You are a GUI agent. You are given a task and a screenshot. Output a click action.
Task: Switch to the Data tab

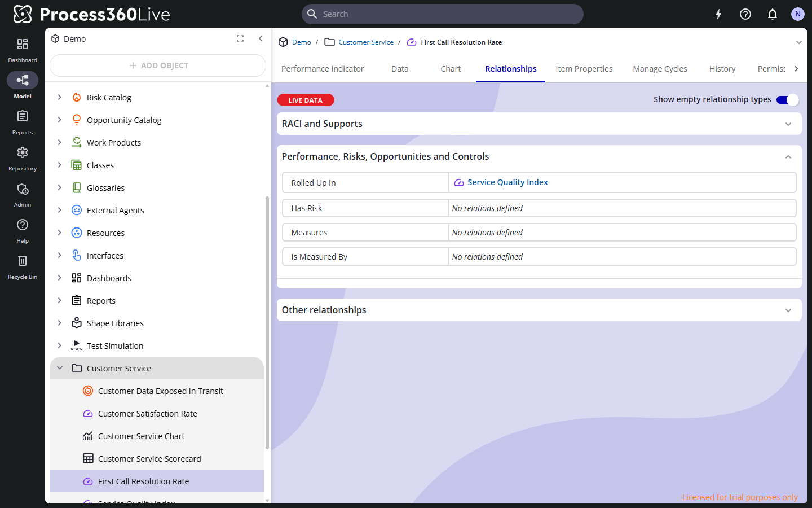pyautogui.click(x=400, y=69)
